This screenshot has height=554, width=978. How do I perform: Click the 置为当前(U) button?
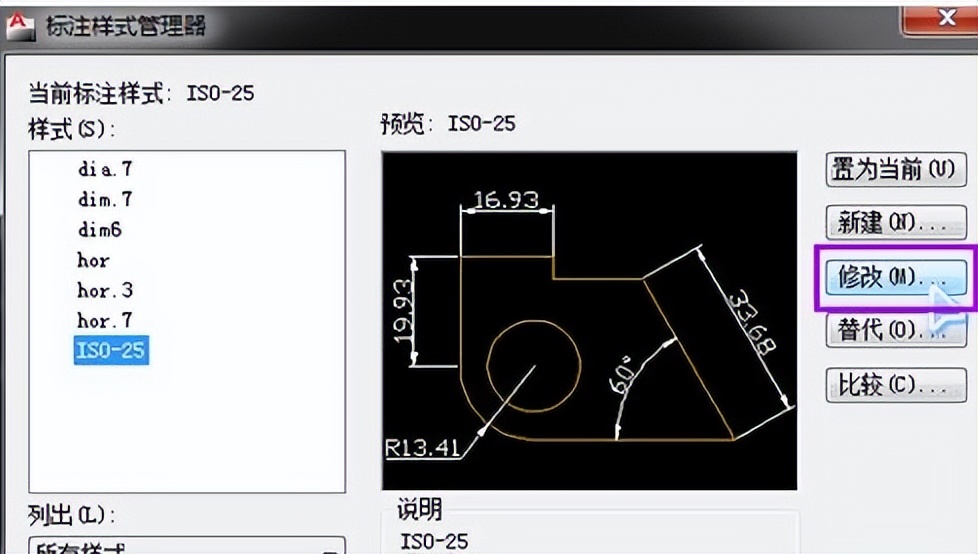click(x=896, y=169)
